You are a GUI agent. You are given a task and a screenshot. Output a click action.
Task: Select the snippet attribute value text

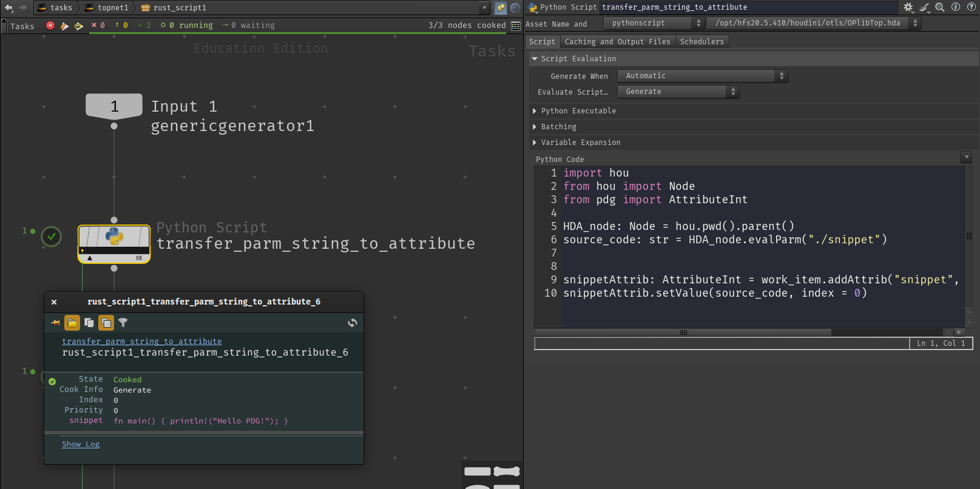[x=201, y=421]
